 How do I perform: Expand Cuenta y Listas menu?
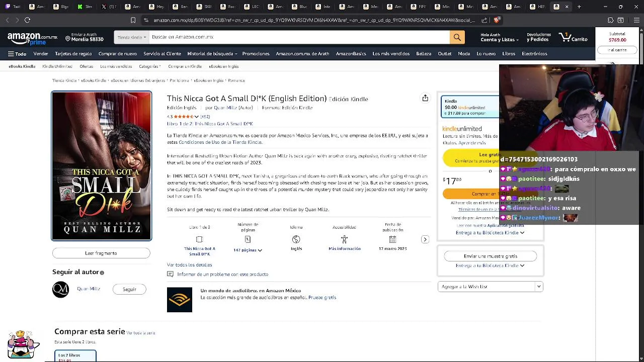(x=499, y=37)
